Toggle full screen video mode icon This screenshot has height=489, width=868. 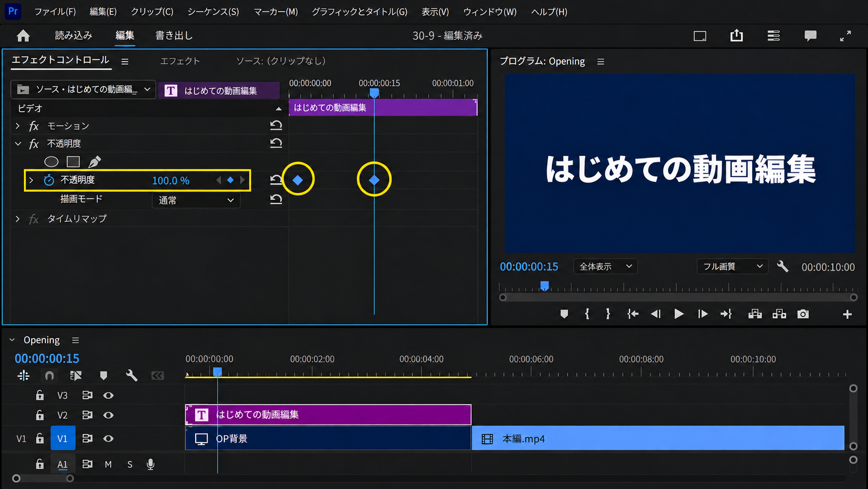(x=845, y=36)
